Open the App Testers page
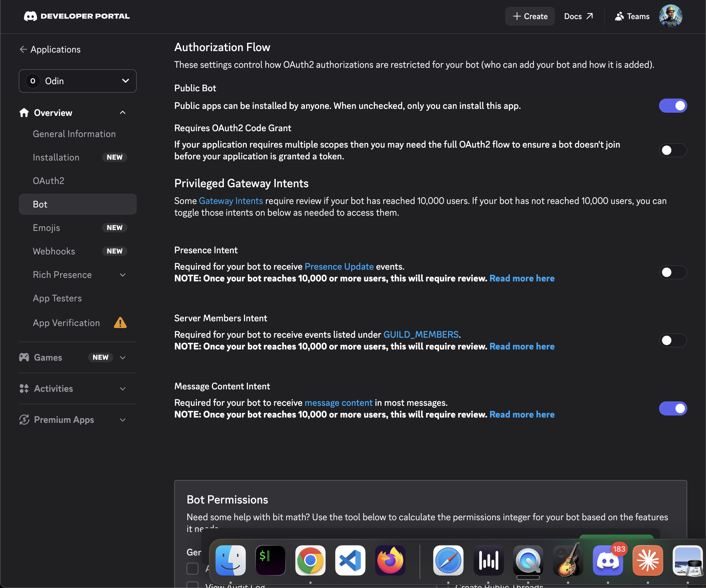The height and width of the screenshot is (588, 706). [x=57, y=298]
